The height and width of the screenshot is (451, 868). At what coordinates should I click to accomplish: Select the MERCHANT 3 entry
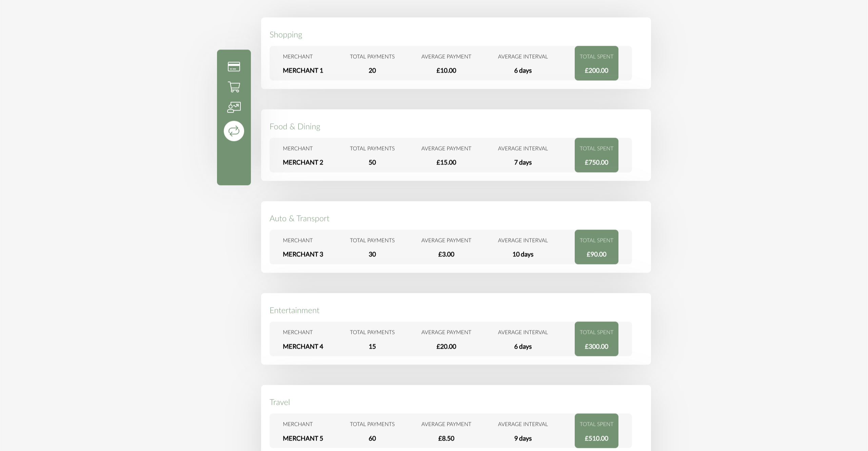click(303, 254)
